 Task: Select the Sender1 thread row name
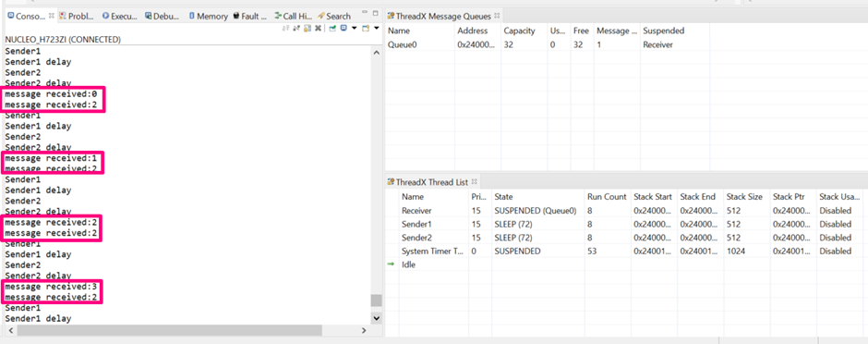coord(416,225)
